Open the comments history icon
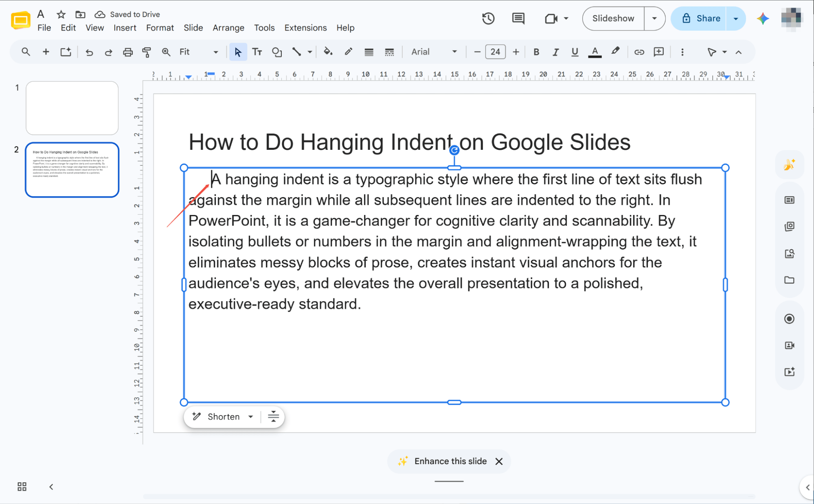 (518, 18)
